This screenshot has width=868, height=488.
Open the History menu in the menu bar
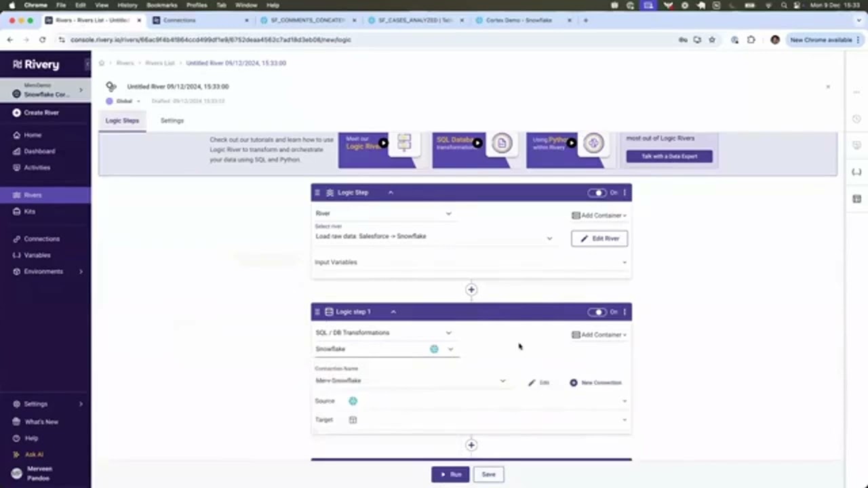pos(127,5)
